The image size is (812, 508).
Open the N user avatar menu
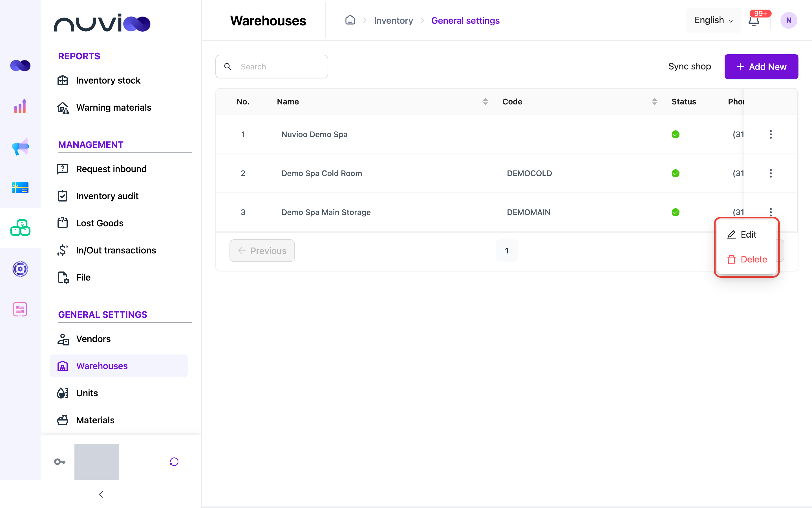click(789, 20)
